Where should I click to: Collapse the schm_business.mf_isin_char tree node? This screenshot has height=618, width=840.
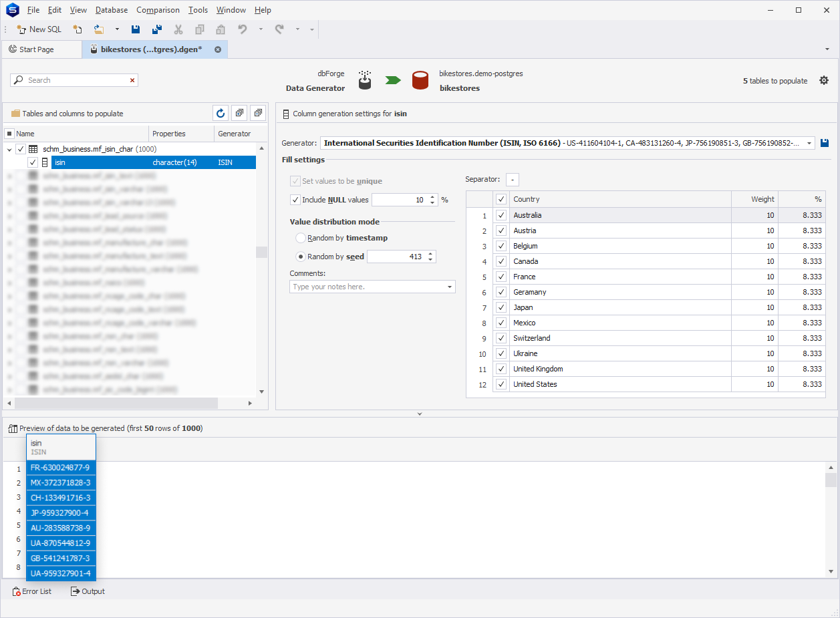pyautogui.click(x=9, y=149)
